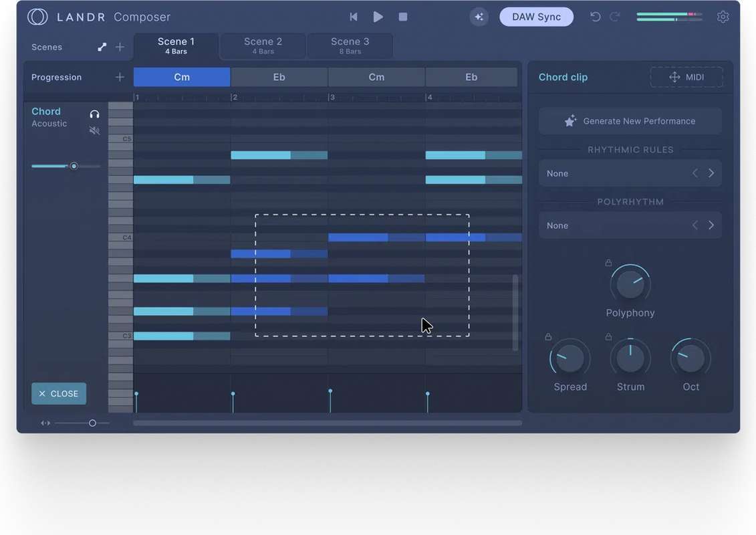Go to next Polyrhythm option
Screen dimensions: 756x535
coord(711,225)
